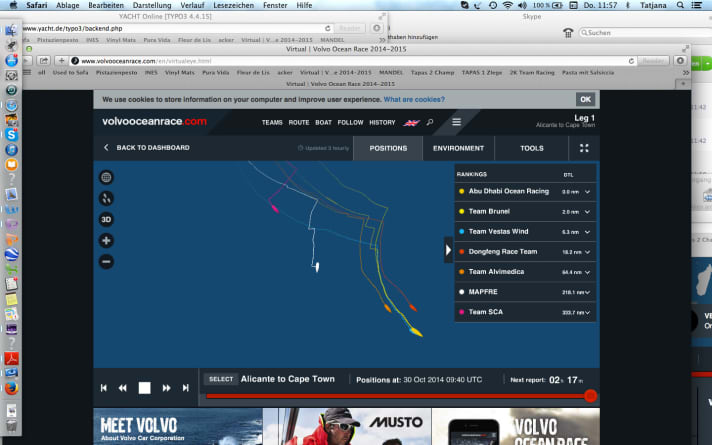
Task: Toggle the 3D view button
Action: click(x=106, y=219)
